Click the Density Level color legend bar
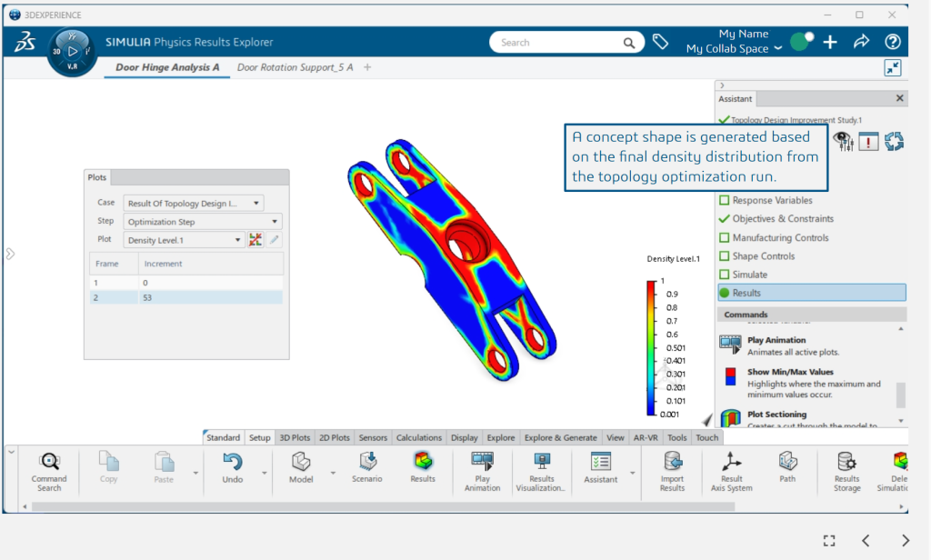The image size is (931, 560). click(x=651, y=348)
